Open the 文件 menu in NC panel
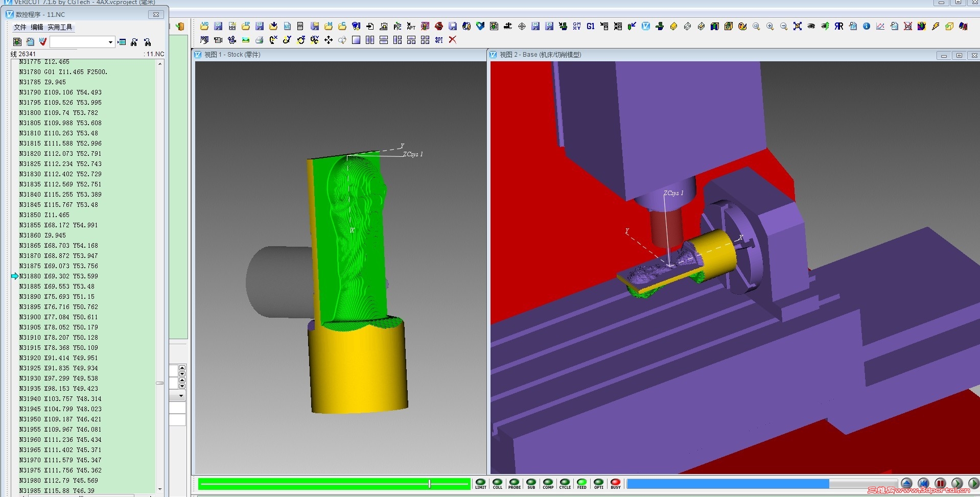Image resolution: width=980 pixels, height=497 pixels. tap(20, 27)
